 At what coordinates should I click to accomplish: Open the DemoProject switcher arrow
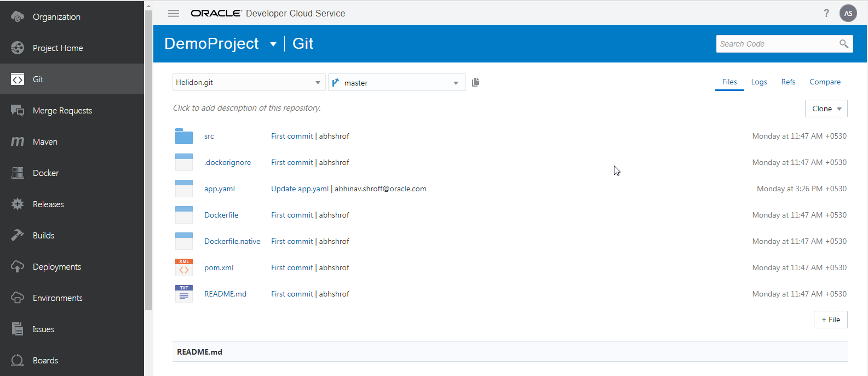click(273, 44)
